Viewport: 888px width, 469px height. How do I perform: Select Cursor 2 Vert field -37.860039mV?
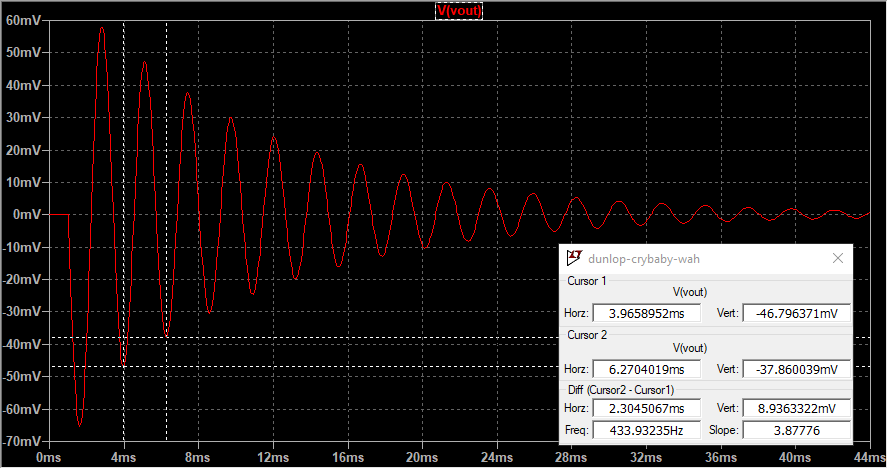tap(796, 369)
